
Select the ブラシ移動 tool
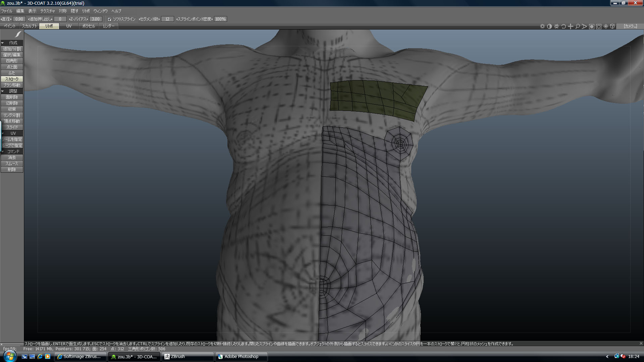12,85
